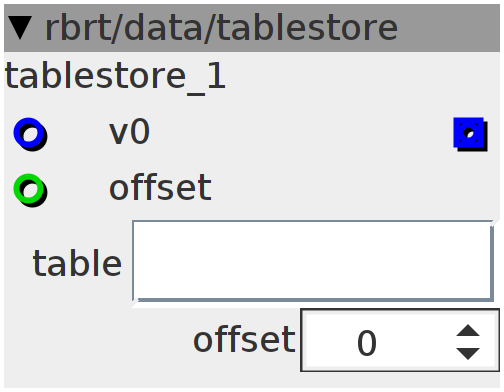This screenshot has width=504, height=392.
Task: Click the offset label next to spinbox
Action: 244,340
